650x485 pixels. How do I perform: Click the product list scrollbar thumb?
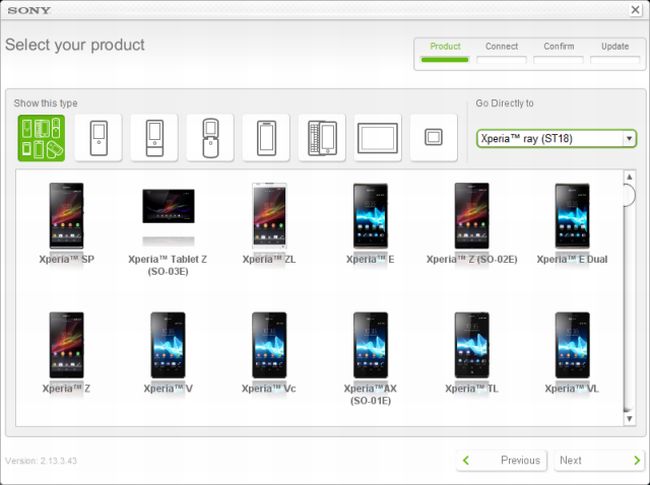(x=629, y=195)
